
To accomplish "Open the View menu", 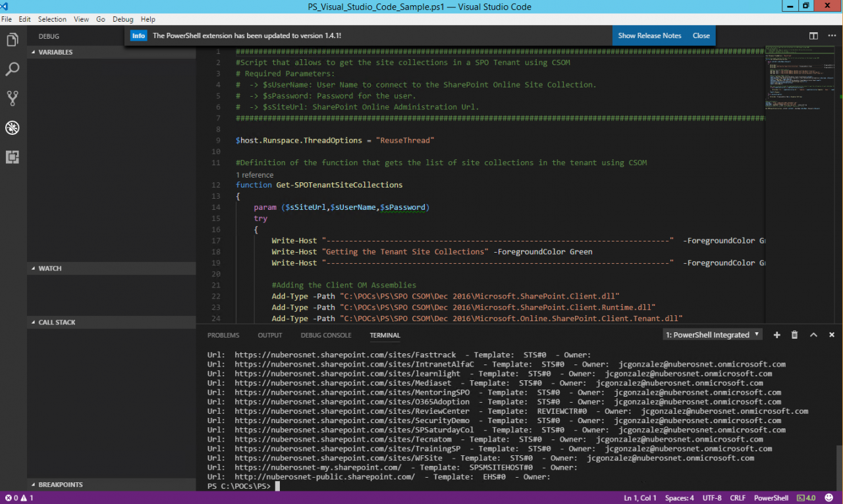I will pyautogui.click(x=81, y=19).
